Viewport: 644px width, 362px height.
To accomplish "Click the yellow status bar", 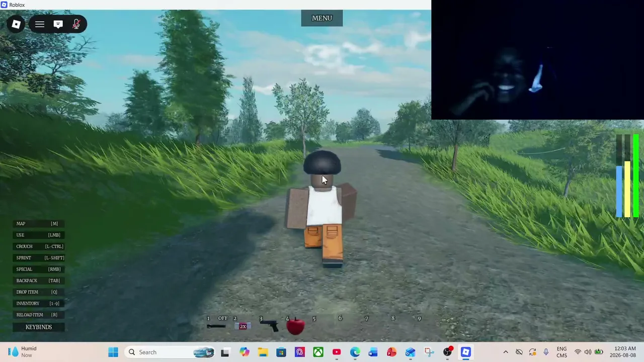I will pyautogui.click(x=627, y=190).
